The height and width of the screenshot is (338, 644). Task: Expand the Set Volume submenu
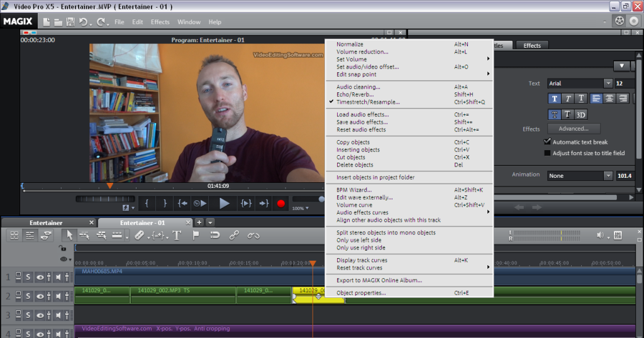click(x=488, y=59)
